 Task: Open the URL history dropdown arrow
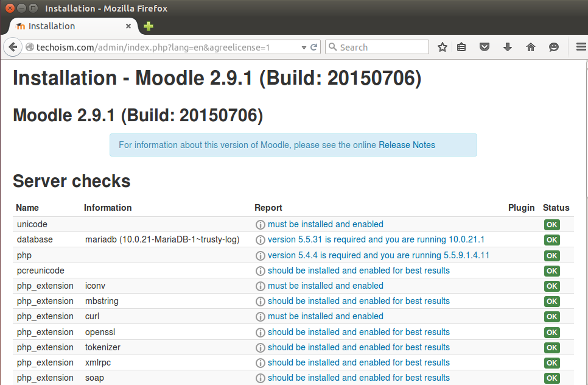click(x=304, y=48)
